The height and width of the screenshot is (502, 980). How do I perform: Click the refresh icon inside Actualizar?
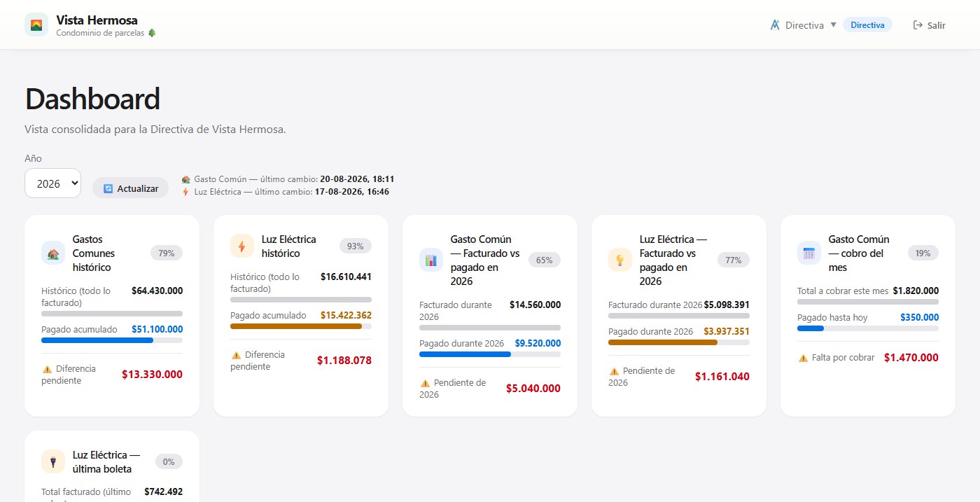pyautogui.click(x=108, y=188)
